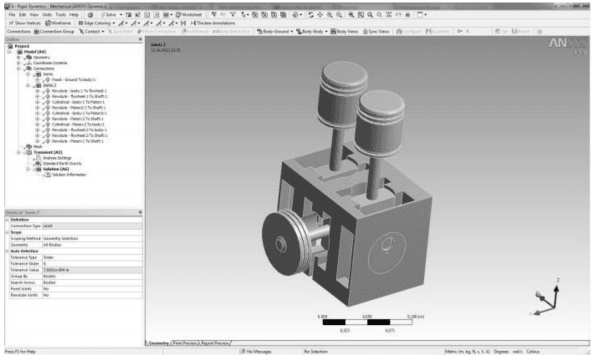The width and height of the screenshot is (602, 360).
Task: Toggle Thicken Annotations option
Action: tap(213, 23)
